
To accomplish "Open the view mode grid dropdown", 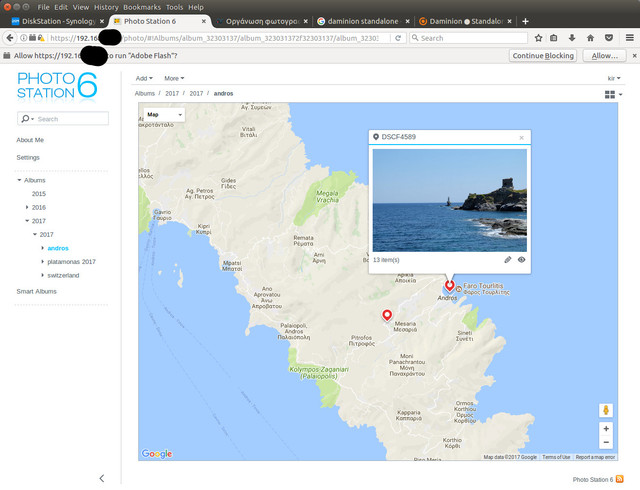I will point(612,94).
